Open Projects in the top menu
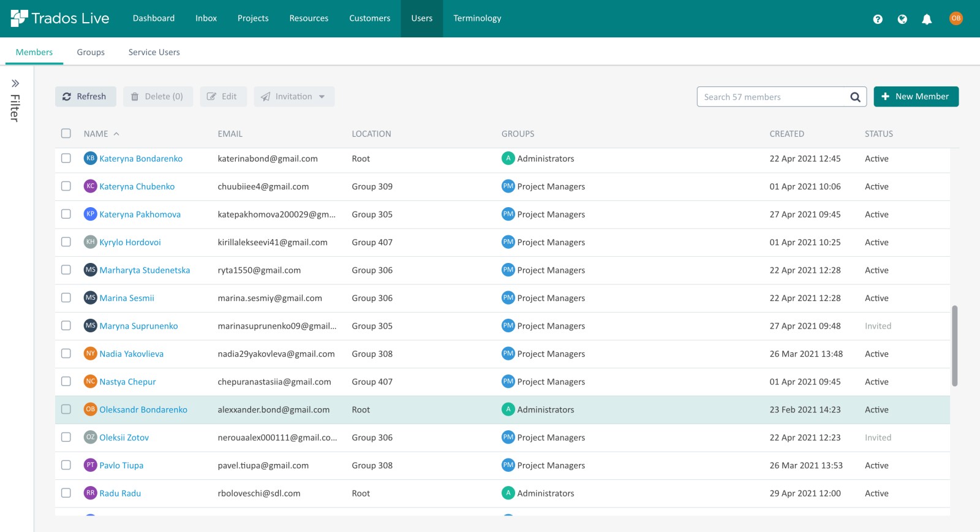The image size is (980, 532). 253,18
